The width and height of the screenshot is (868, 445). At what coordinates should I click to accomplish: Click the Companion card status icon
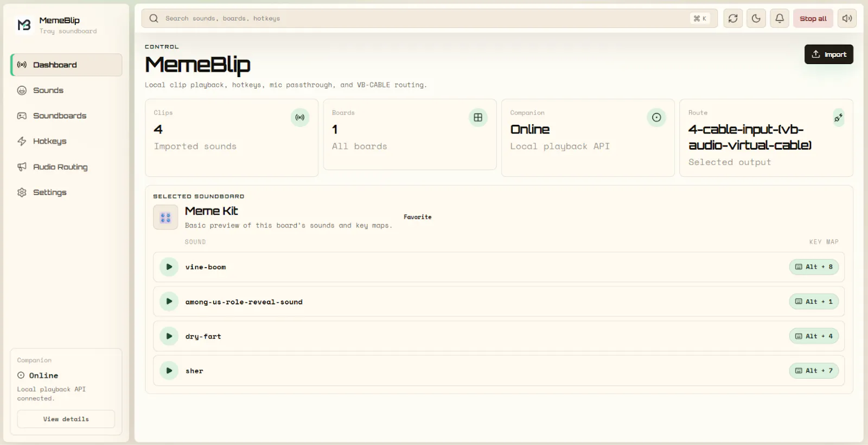tap(656, 117)
